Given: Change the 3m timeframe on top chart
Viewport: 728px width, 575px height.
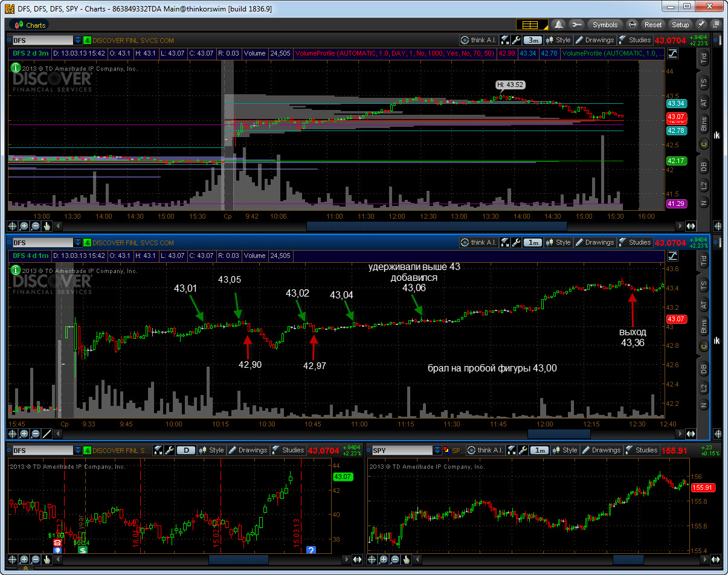Looking at the screenshot, I should [x=532, y=40].
